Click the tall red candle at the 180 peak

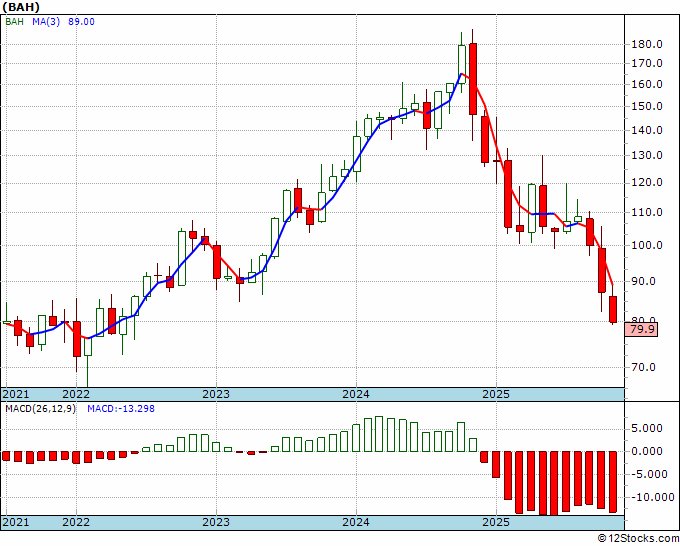point(473,79)
